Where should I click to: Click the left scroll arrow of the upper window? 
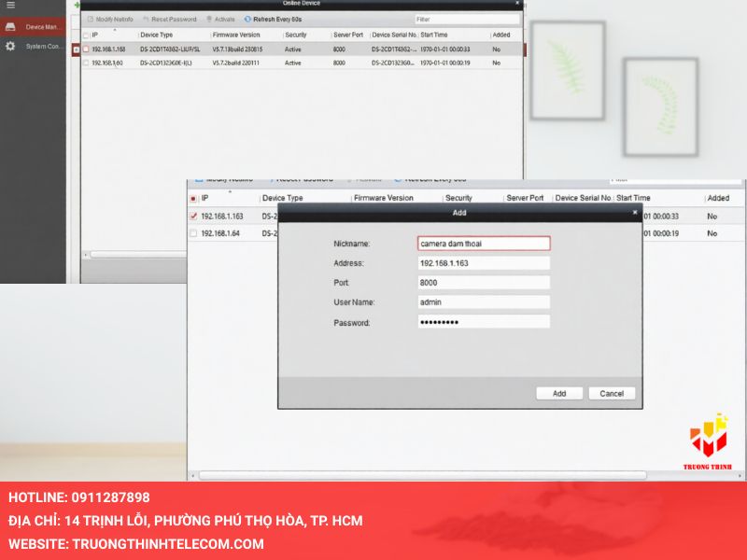coord(85,255)
